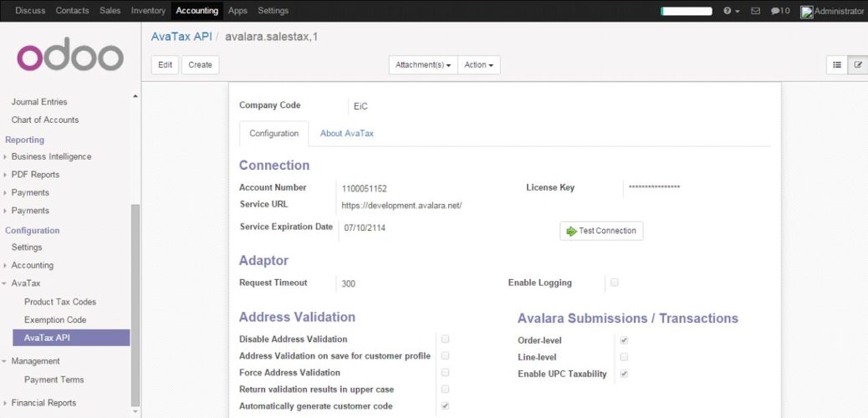Image resolution: width=868 pixels, height=418 pixels.
Task: Switch to form view icon
Action: coord(857,64)
